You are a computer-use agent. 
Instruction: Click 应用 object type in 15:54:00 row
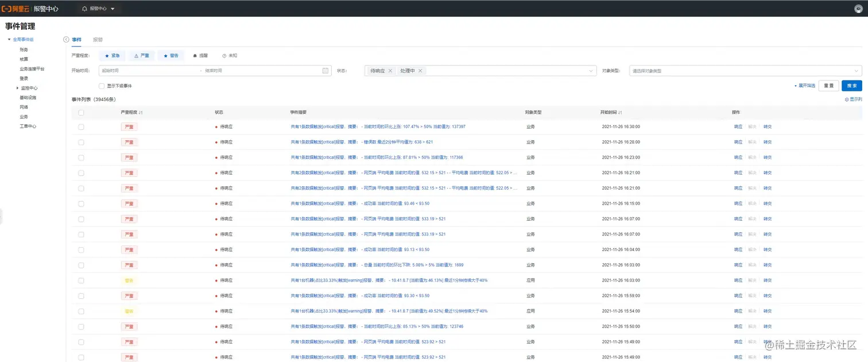(x=530, y=311)
